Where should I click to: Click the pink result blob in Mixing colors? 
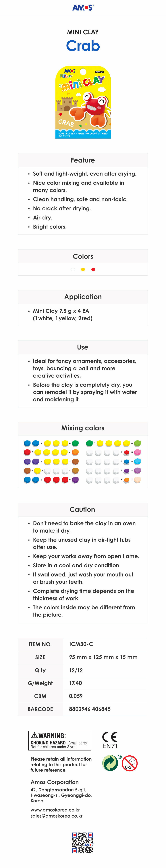tap(137, 452)
